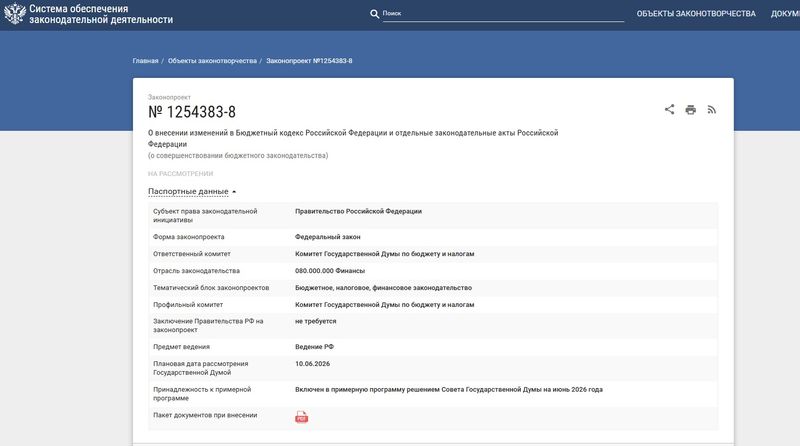
Task: Click the Принадлежность к примерной программе label
Action: 202,393
